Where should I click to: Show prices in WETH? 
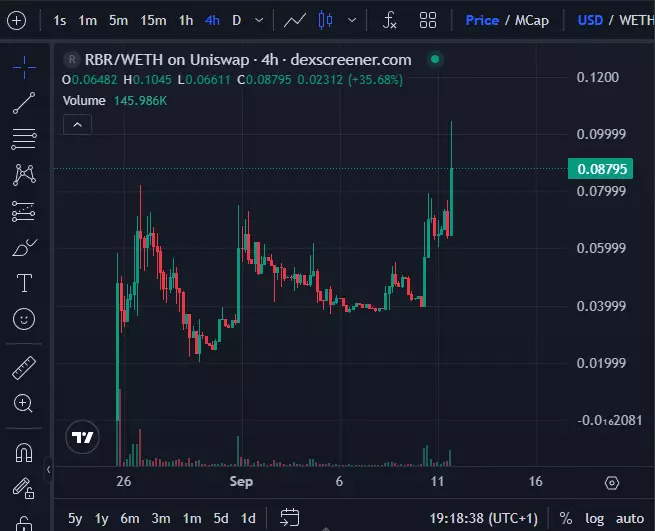pos(636,20)
